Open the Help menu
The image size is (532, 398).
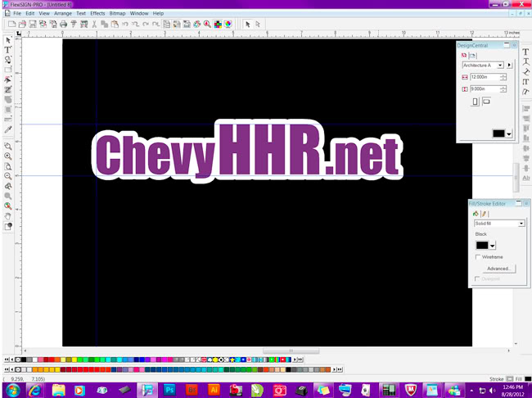click(158, 13)
